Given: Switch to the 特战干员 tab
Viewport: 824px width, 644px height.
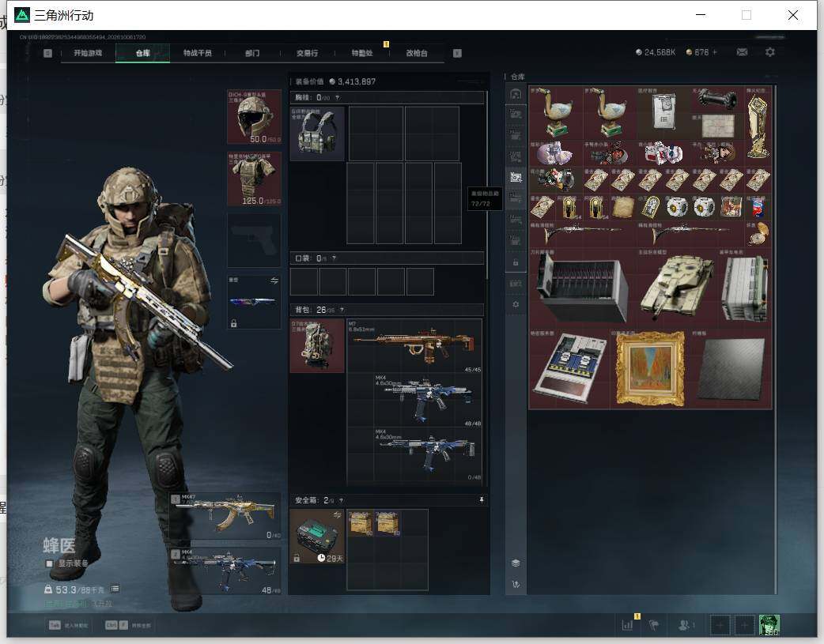Looking at the screenshot, I should click(x=198, y=53).
